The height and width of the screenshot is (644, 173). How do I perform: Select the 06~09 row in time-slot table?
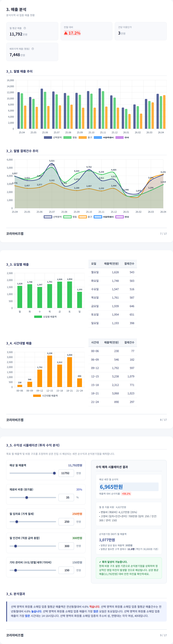(113, 360)
